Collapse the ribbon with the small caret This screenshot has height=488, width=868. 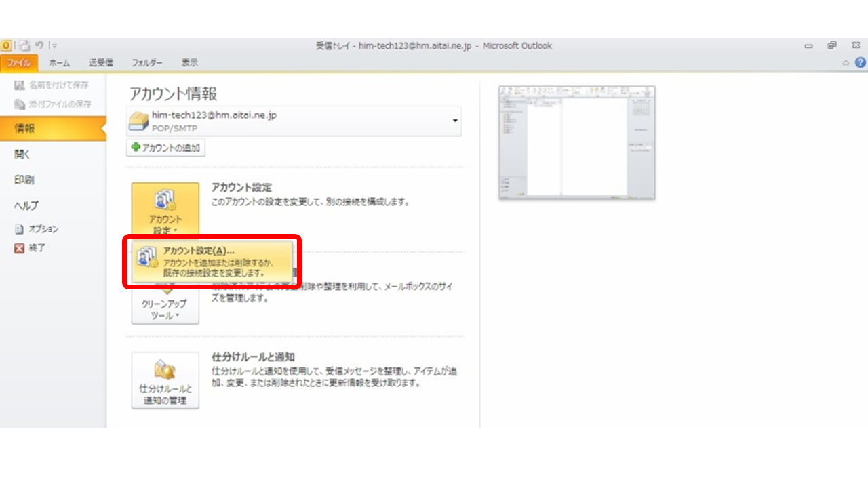pos(846,62)
